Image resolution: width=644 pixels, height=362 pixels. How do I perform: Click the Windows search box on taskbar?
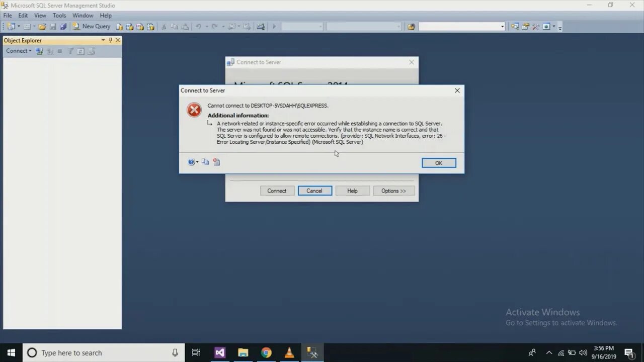(x=103, y=353)
